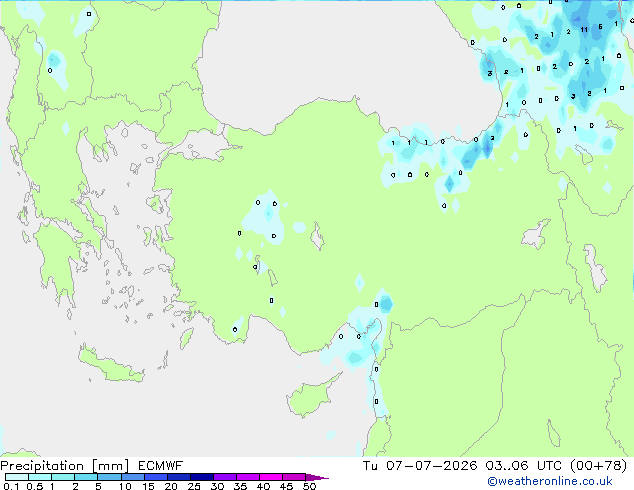
Task: Select the 'Precipitation [mm]' title text
Action: point(65,466)
